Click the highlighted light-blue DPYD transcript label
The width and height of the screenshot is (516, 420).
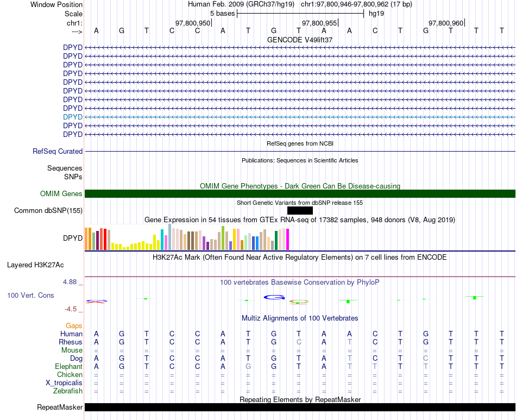coord(73,117)
